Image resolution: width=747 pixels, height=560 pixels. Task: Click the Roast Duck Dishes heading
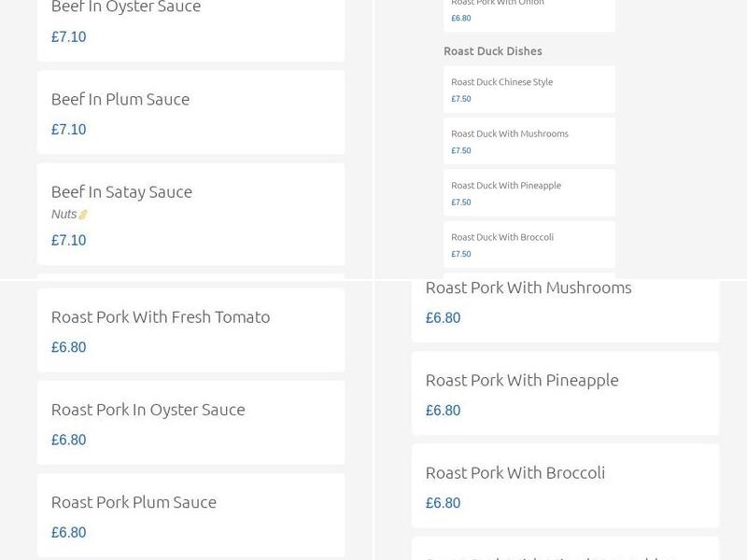(x=492, y=51)
